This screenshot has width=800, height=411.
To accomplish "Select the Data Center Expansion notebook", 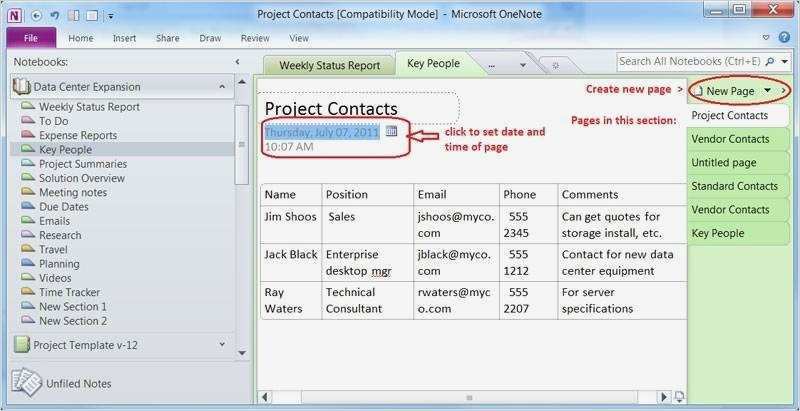I will (122, 87).
